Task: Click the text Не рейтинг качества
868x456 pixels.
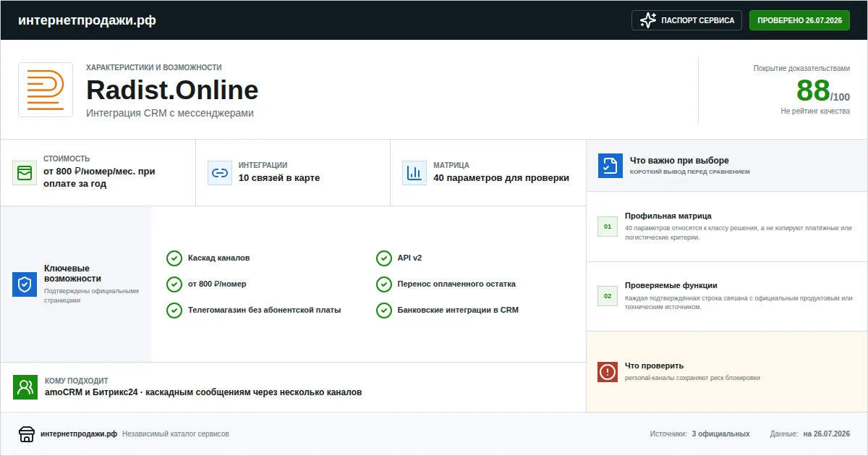Action: (x=815, y=111)
